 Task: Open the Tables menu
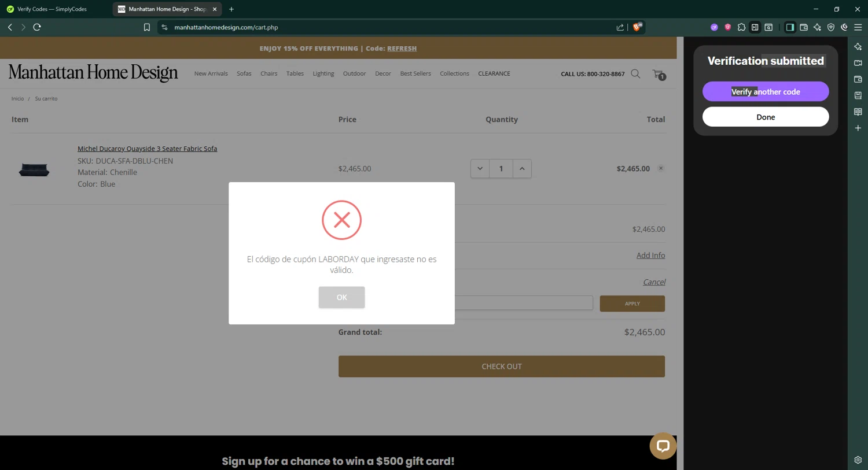295,73
